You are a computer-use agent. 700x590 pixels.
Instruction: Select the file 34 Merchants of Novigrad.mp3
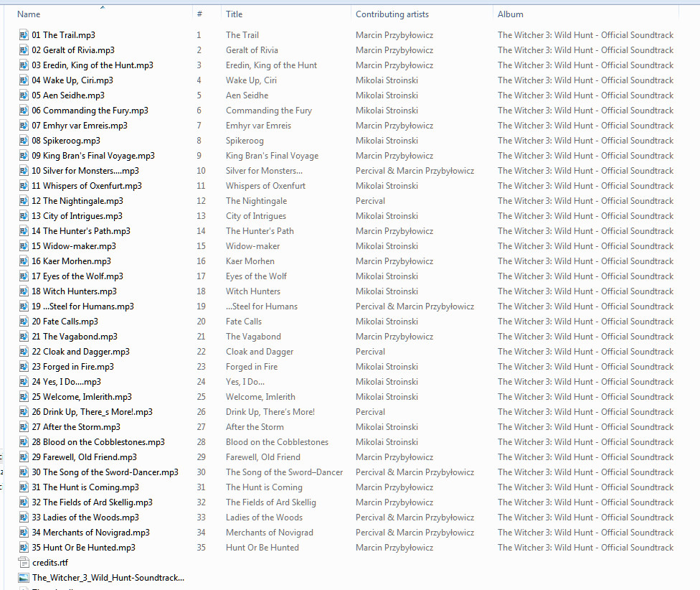[90, 533]
